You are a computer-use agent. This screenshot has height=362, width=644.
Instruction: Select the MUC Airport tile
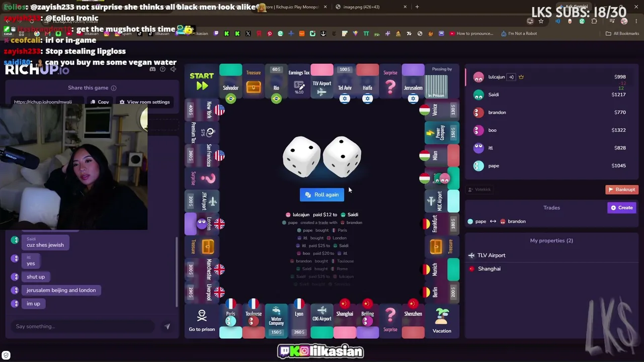coord(442,201)
